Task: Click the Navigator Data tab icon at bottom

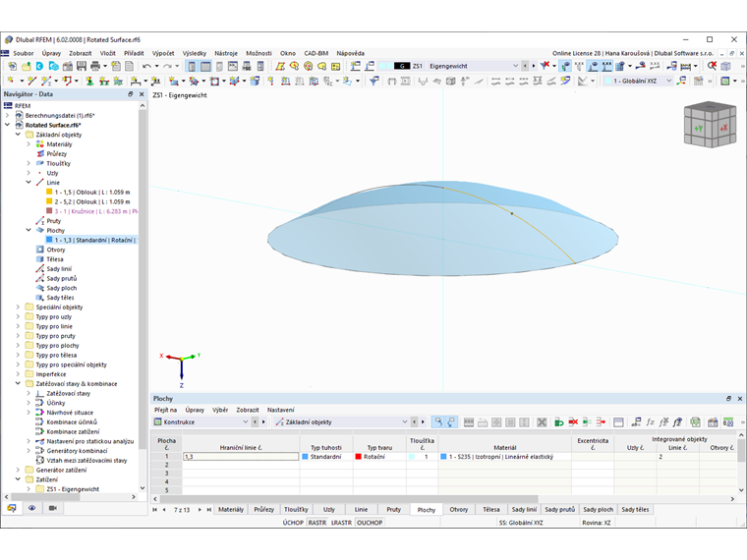Action: 12,508
